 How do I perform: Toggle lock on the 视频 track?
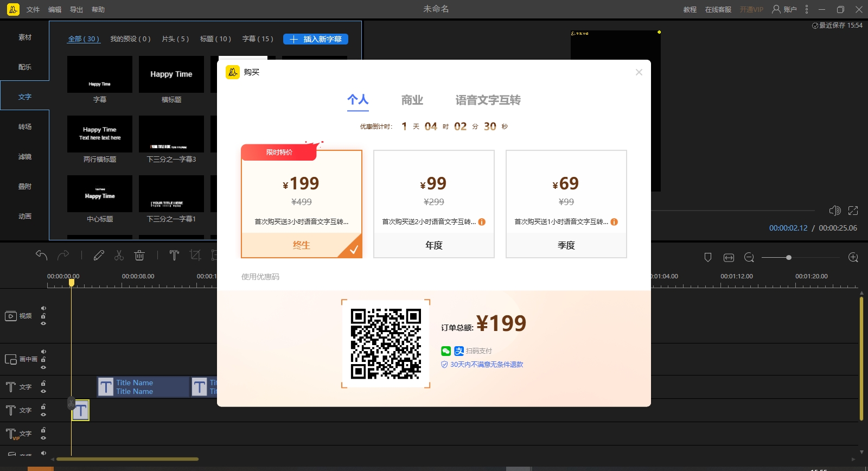(x=43, y=316)
